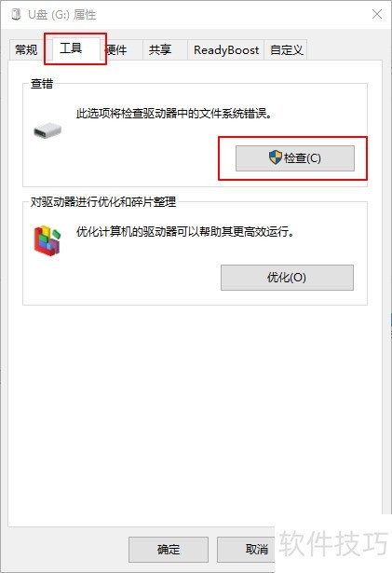Confirm with the 确定 button

tap(169, 550)
